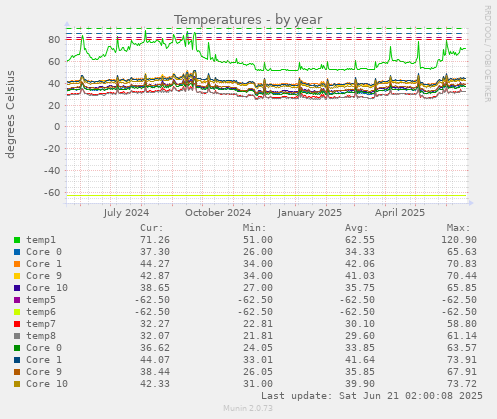
Task: Click the red temp7 legend swatch
Action: coord(17,324)
